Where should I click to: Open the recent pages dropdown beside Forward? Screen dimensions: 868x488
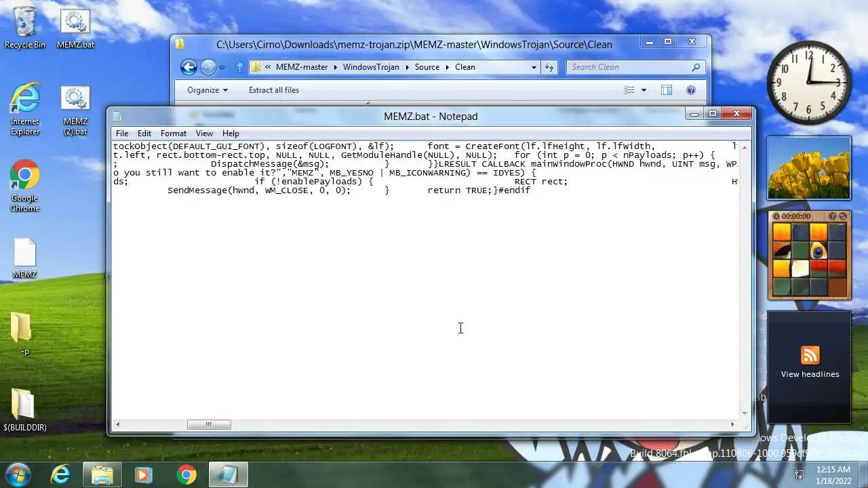point(222,68)
